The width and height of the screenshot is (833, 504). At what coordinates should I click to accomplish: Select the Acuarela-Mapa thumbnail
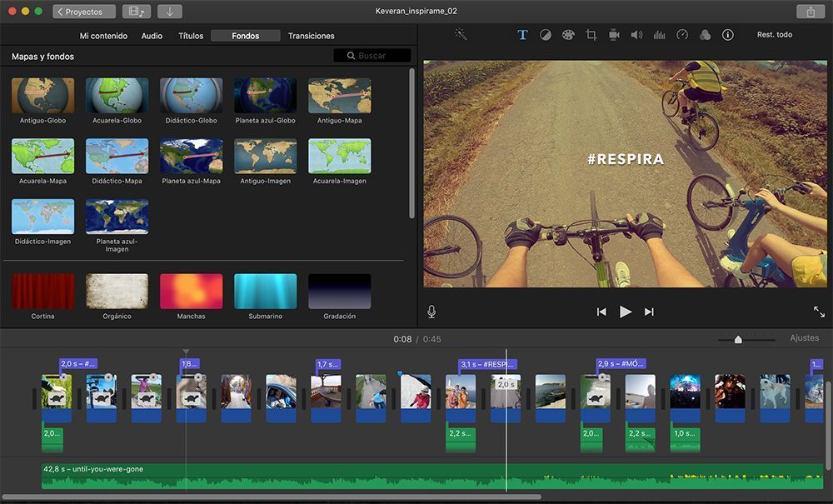pos(43,156)
